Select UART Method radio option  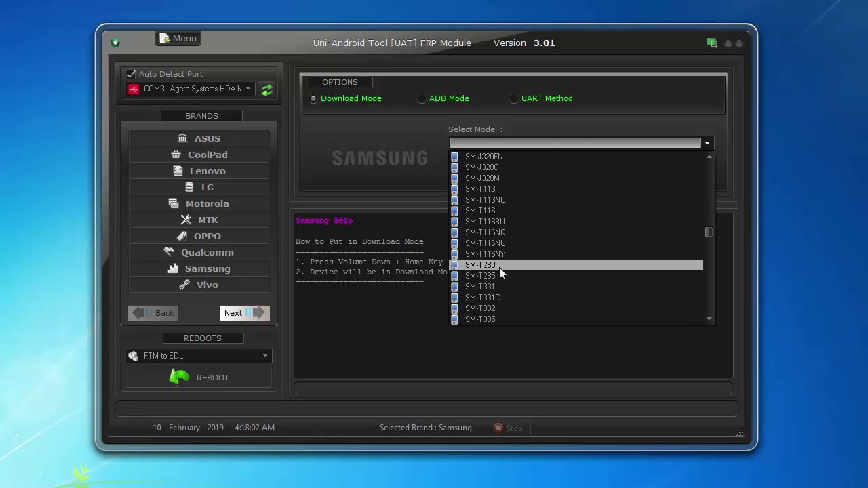(514, 98)
